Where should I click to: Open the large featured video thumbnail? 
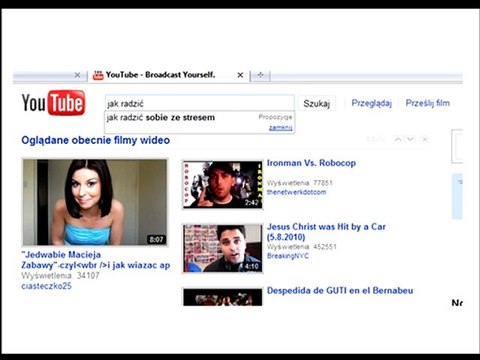95,202
